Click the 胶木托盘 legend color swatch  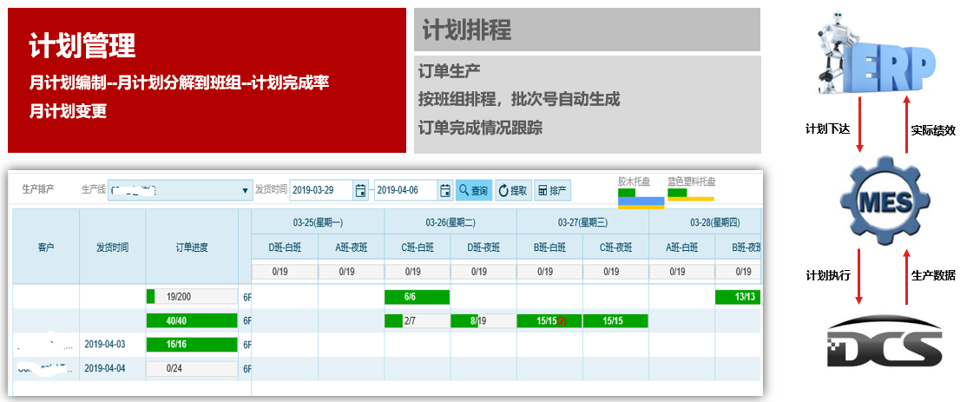click(641, 199)
